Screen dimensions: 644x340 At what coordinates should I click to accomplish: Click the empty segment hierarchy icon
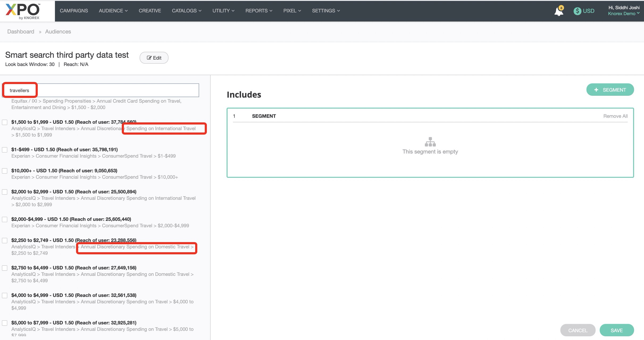pos(430,142)
